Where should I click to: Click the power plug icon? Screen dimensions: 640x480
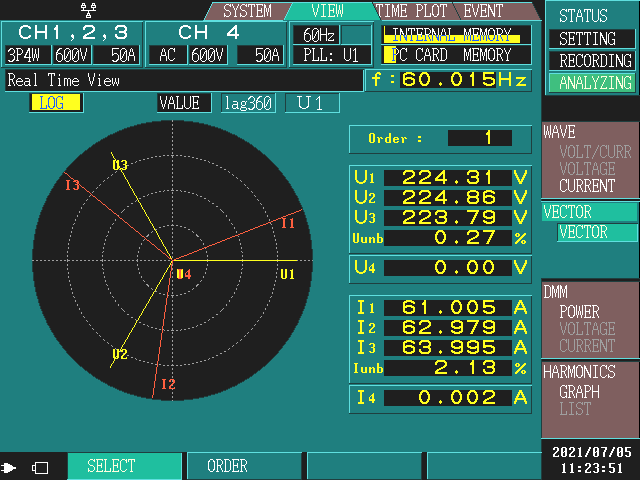pyautogui.click(x=9, y=467)
